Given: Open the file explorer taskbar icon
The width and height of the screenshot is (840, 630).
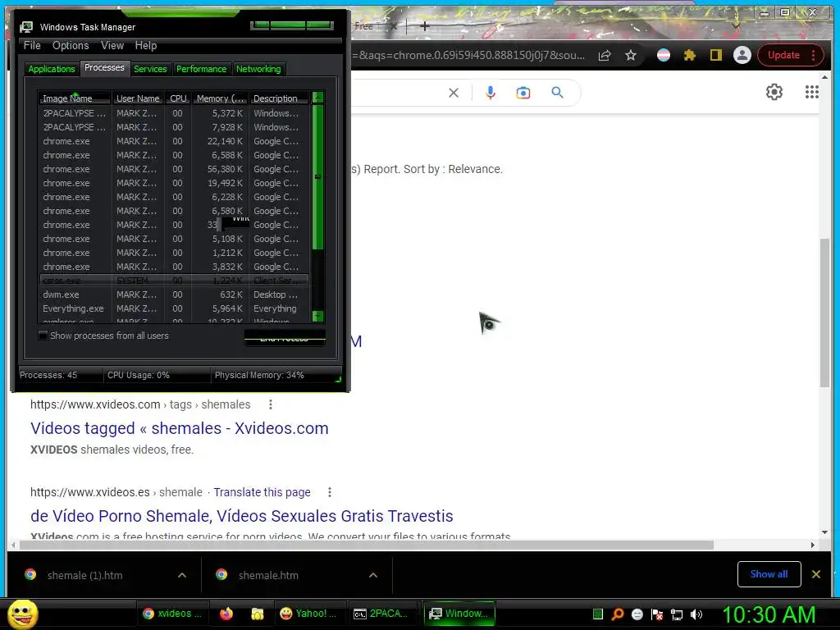Looking at the screenshot, I should pos(258,614).
